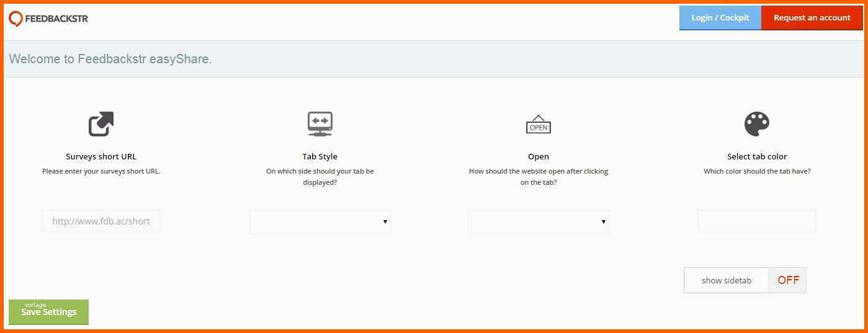Click 'Which color should the tab have?' text
Viewport: 868px width, 333px height.
(x=757, y=171)
